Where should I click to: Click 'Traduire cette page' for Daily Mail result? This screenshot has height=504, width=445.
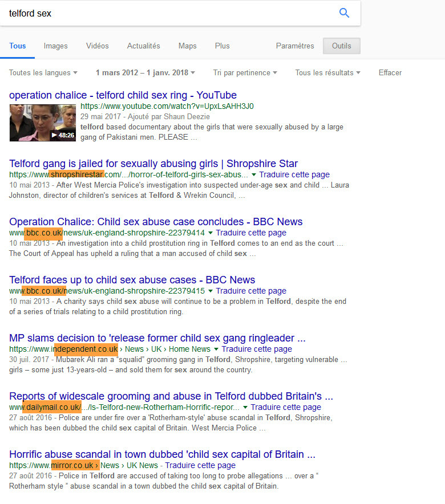(286, 407)
